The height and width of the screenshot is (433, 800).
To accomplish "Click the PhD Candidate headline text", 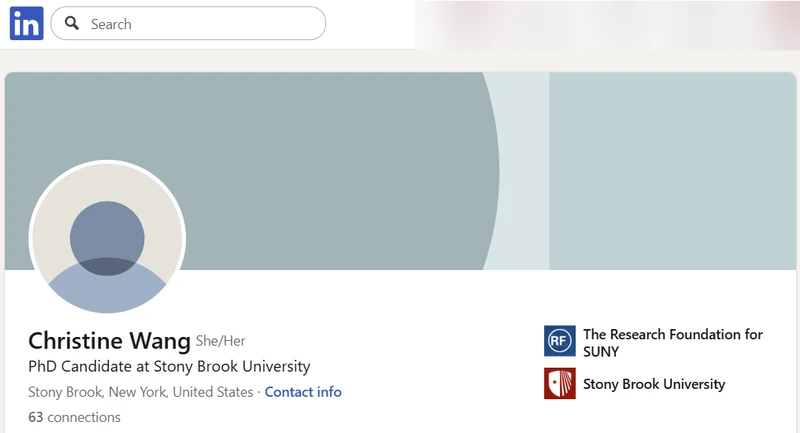I will [x=169, y=366].
